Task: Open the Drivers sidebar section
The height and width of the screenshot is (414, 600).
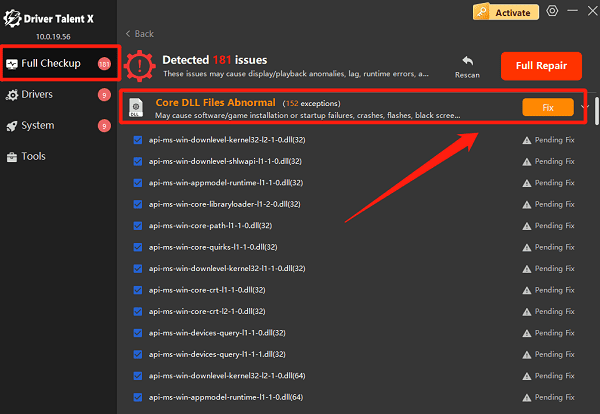Action: click(37, 95)
